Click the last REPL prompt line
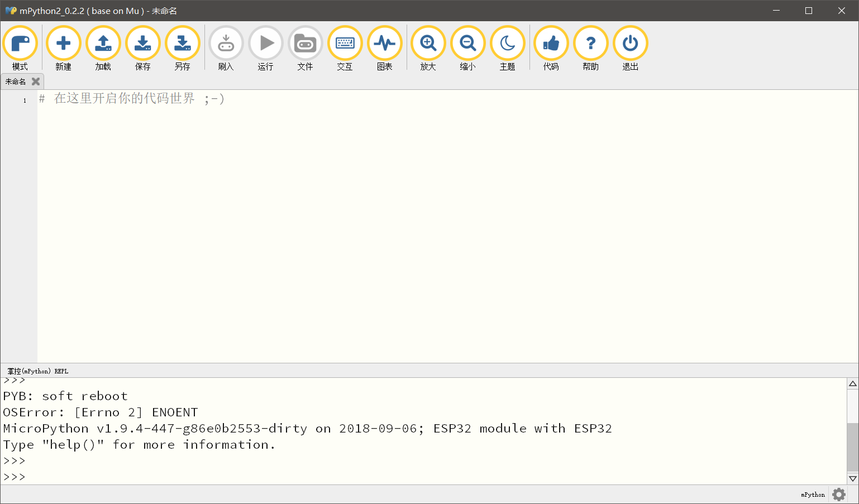Image resolution: width=859 pixels, height=504 pixels. point(15,477)
